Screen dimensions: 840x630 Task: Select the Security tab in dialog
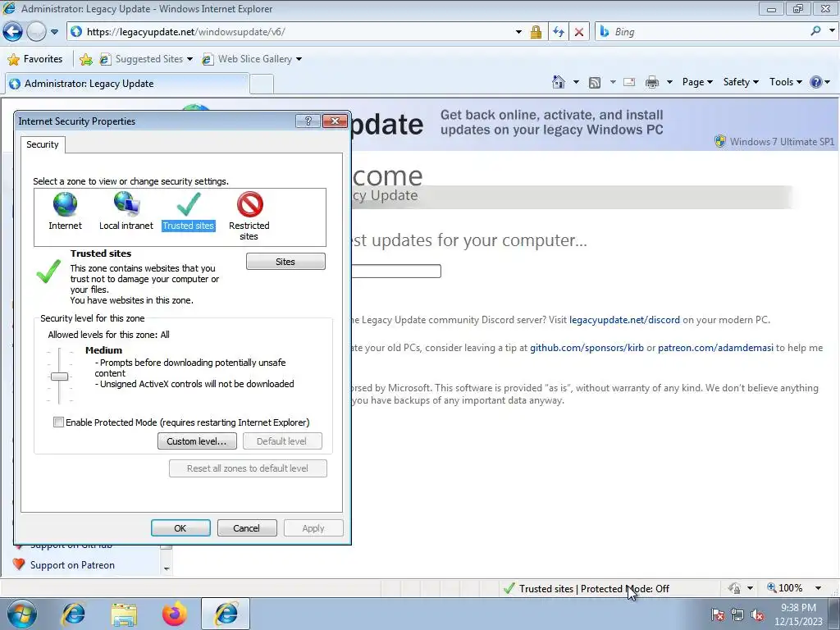(43, 144)
